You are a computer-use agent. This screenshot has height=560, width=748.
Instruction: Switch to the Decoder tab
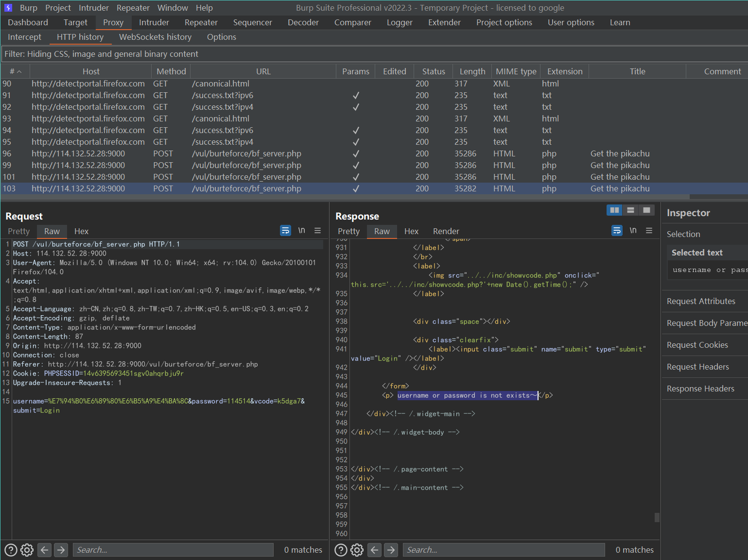pyautogui.click(x=303, y=22)
